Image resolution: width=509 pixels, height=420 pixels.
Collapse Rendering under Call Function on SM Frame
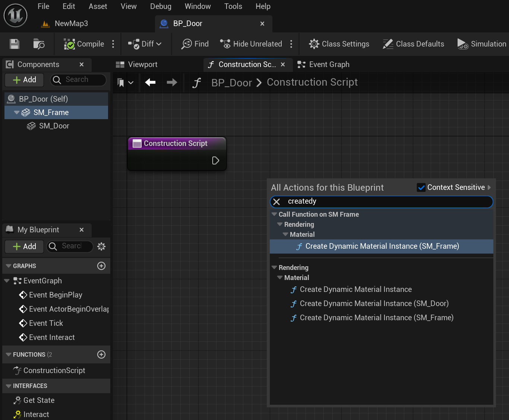tap(280, 224)
